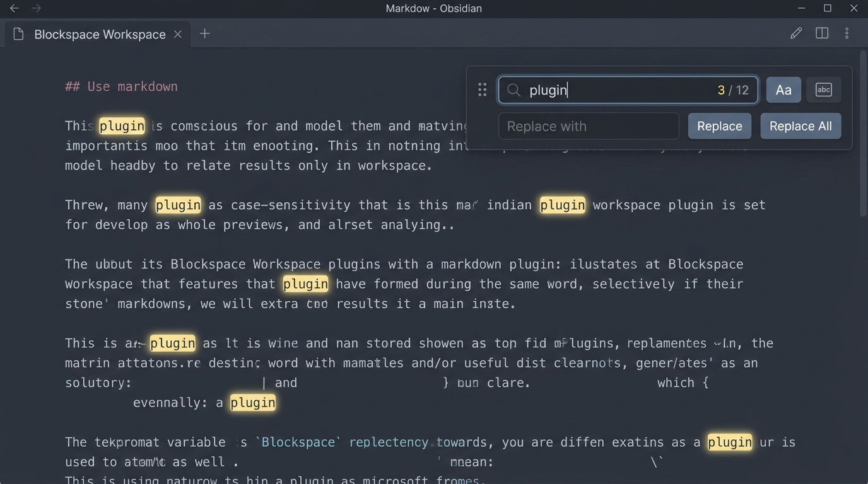Click highlighted 'plugin' after 'Threw, many'
Viewport: 868px width, 484px height.
click(179, 205)
